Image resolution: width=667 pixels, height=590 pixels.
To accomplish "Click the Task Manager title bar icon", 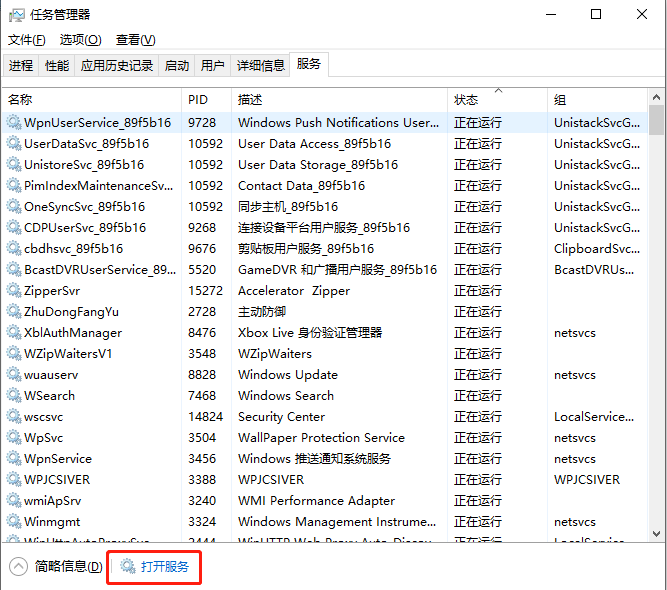I will click(x=17, y=15).
